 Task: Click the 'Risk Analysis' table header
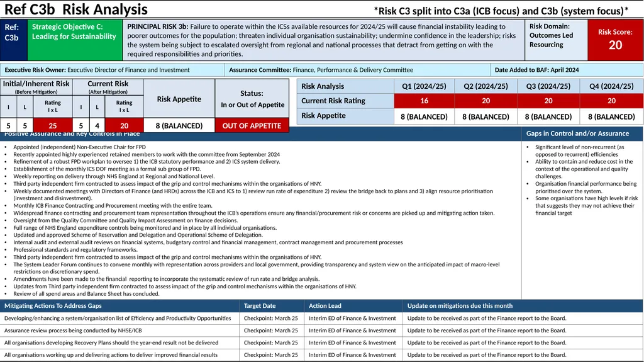pos(345,86)
